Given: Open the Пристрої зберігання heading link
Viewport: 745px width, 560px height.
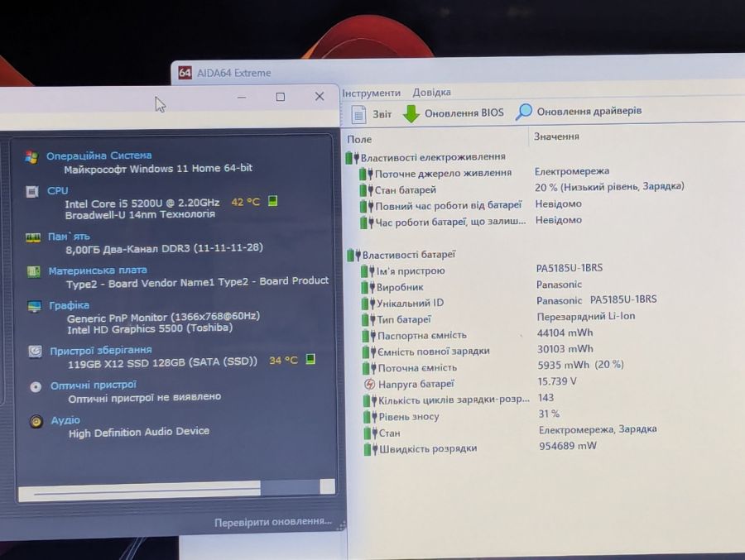Looking at the screenshot, I should 101,351.
